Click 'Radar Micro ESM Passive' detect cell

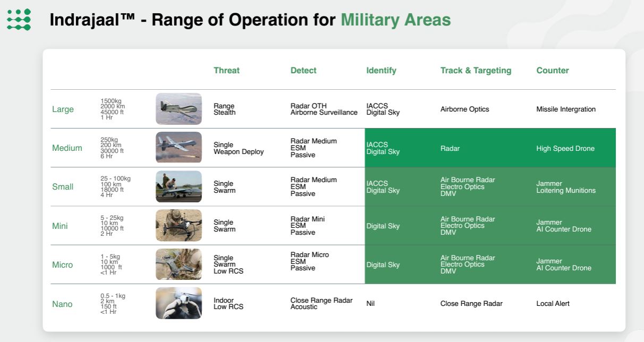310,261
